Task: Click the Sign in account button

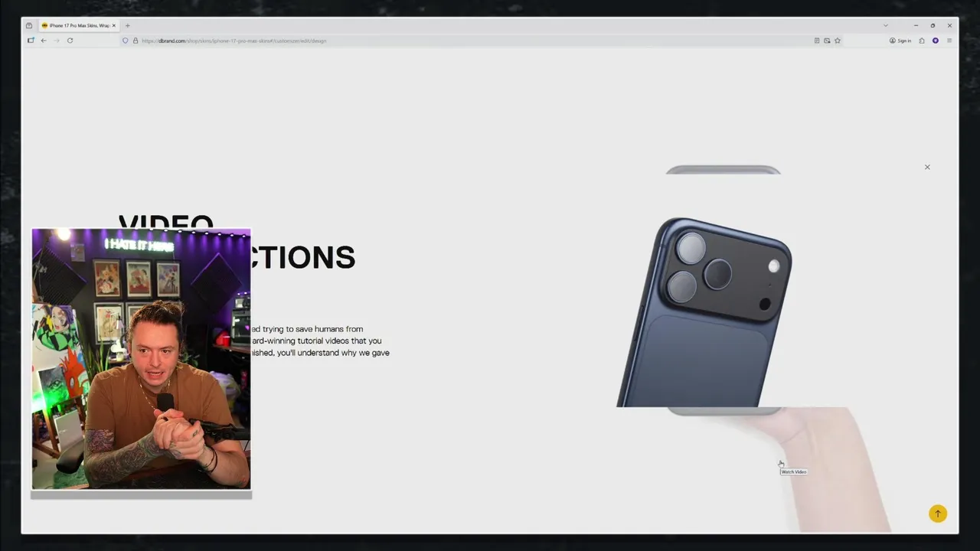Action: click(900, 41)
